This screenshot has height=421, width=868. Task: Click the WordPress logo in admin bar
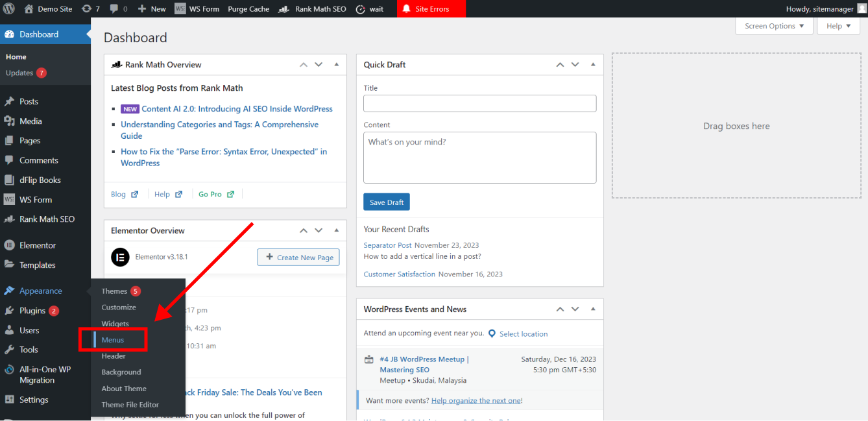(9, 9)
